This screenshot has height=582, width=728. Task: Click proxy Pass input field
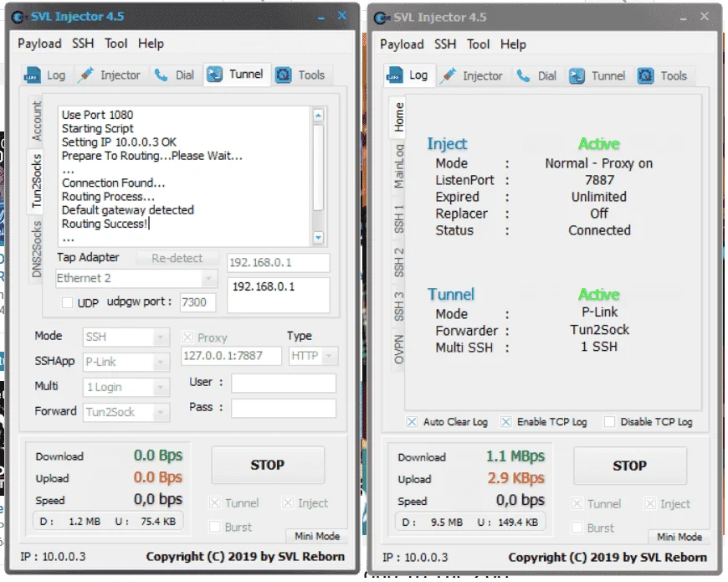pos(284,409)
